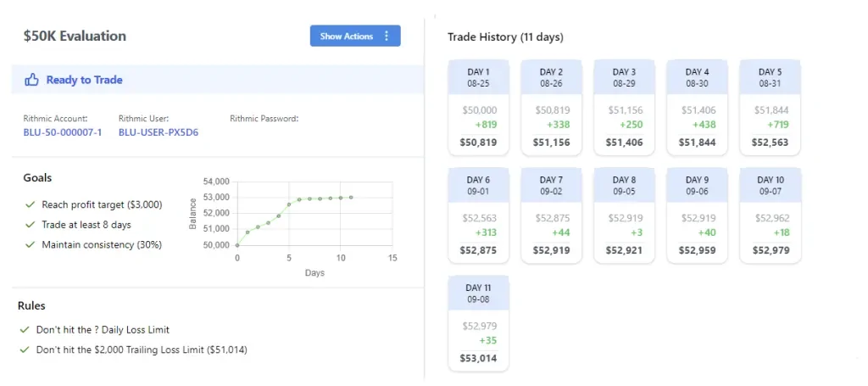Select the Day 10 09-07 trade card
This screenshot has height=386, width=868.
770,215
